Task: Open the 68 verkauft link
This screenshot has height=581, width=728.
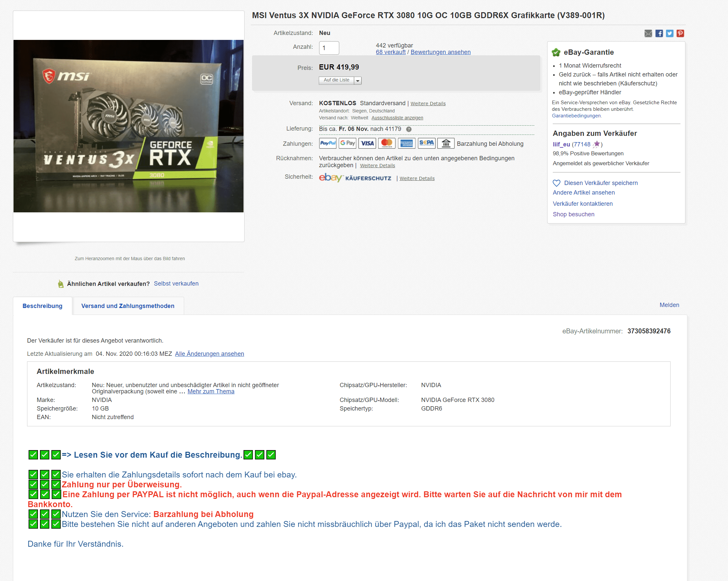Action: click(x=391, y=52)
